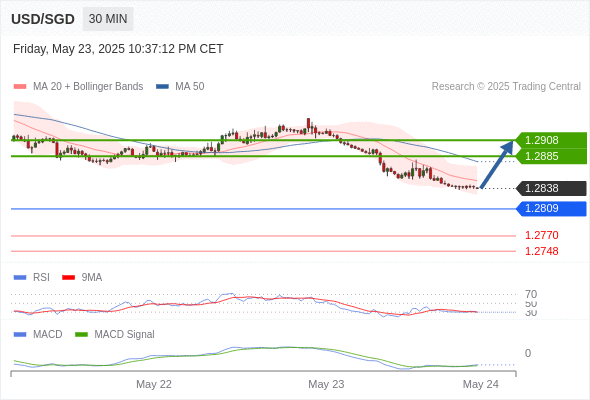Click the 1.2748 red support value
The image size is (590, 400).
pos(541,251)
